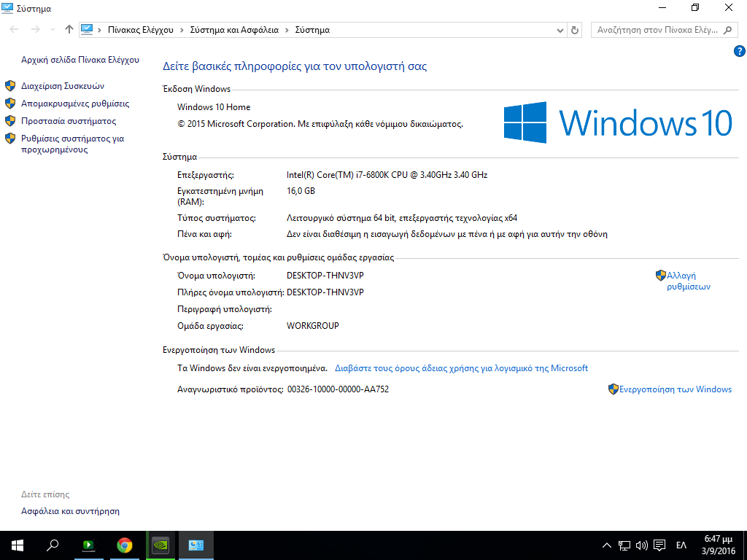Viewport: 747px width, 560px height.
Task: Click the window title bar system icon
Action: coord(7,8)
